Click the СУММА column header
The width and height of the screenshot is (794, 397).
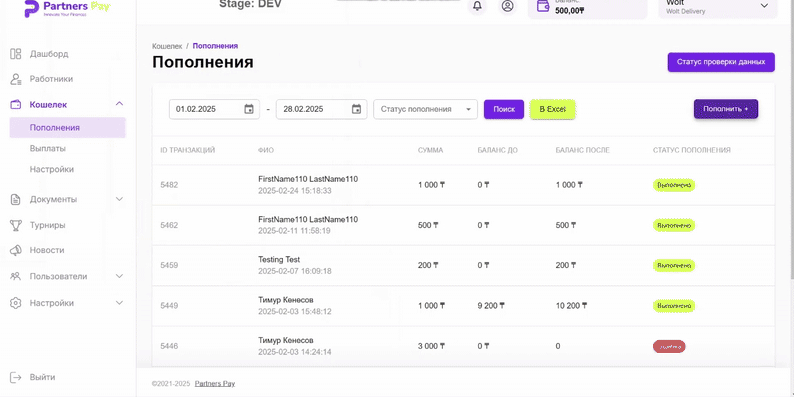point(430,150)
